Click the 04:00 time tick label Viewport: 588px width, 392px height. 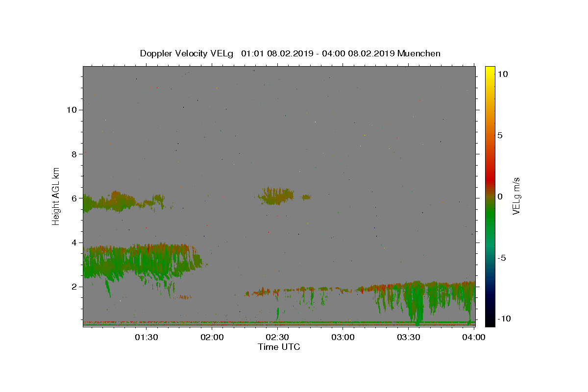pos(473,337)
